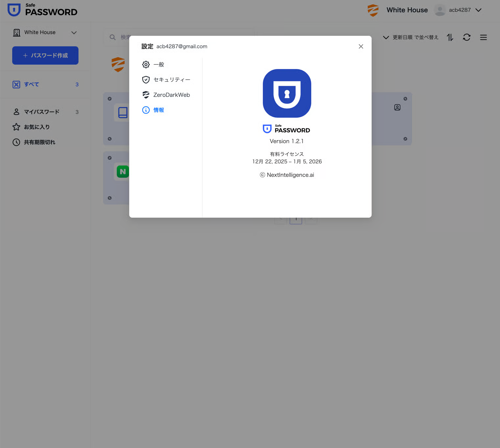The height and width of the screenshot is (448, 500).
Task: Open the 一般 settings tab
Action: tap(159, 65)
